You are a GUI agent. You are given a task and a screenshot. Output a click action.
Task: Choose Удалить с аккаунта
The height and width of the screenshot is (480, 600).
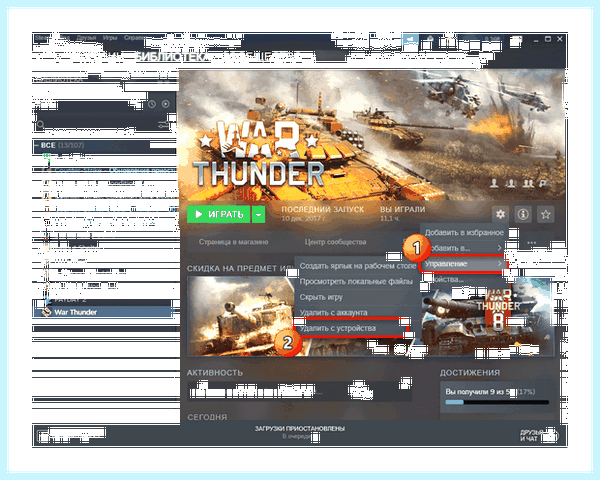pos(333,312)
